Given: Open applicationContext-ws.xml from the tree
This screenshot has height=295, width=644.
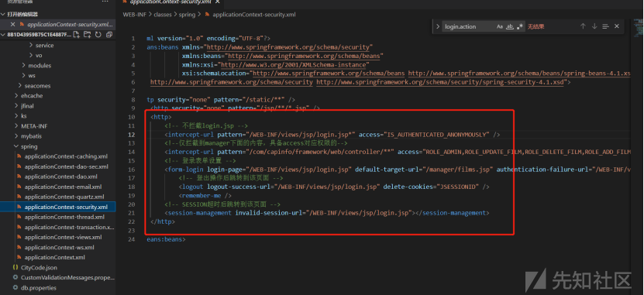Looking at the screenshot, I should [59, 248].
